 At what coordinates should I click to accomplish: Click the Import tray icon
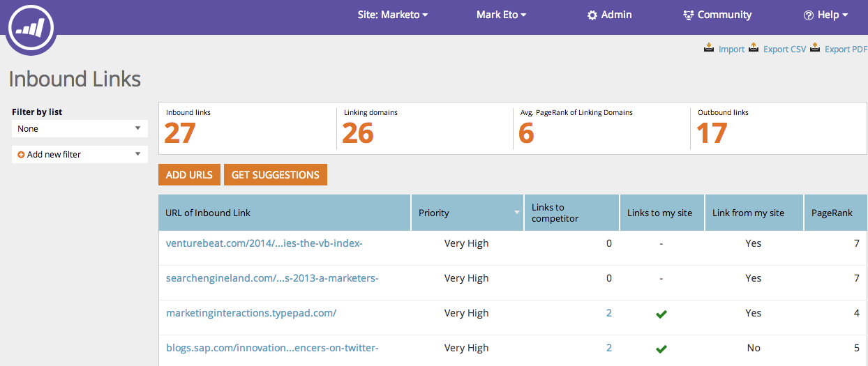(x=709, y=48)
